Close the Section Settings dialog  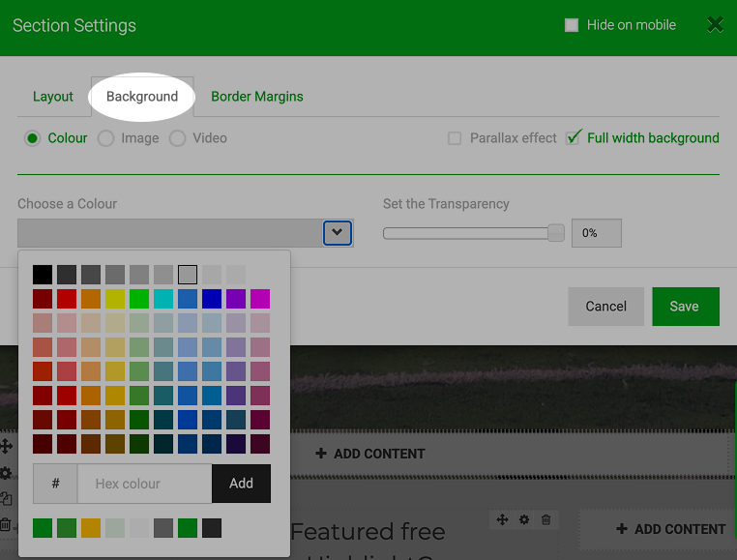(x=715, y=24)
